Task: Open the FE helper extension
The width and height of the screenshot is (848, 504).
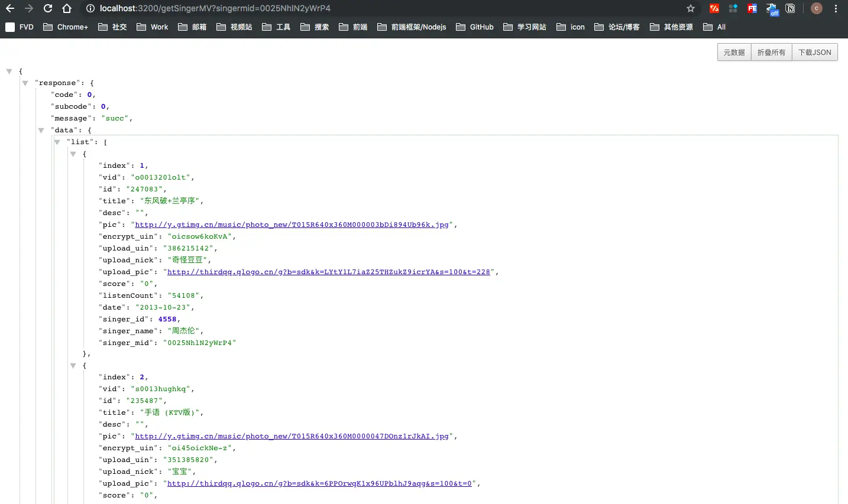Action: [x=752, y=8]
